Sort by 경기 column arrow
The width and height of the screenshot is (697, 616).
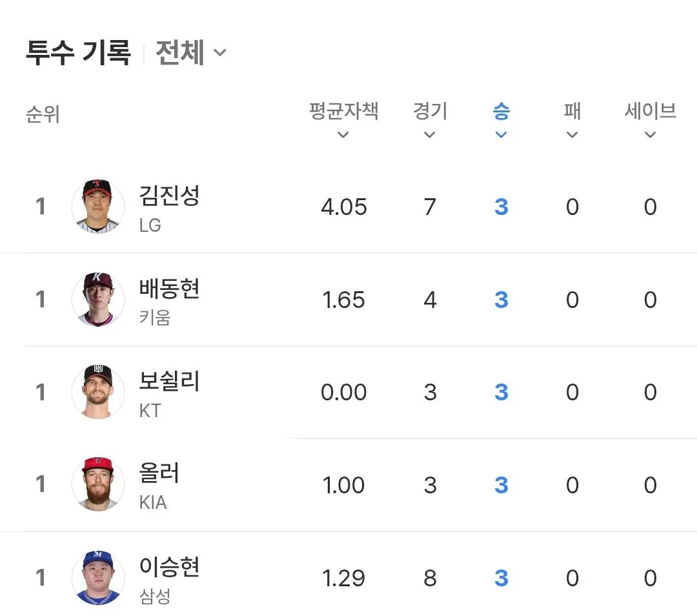[430, 135]
